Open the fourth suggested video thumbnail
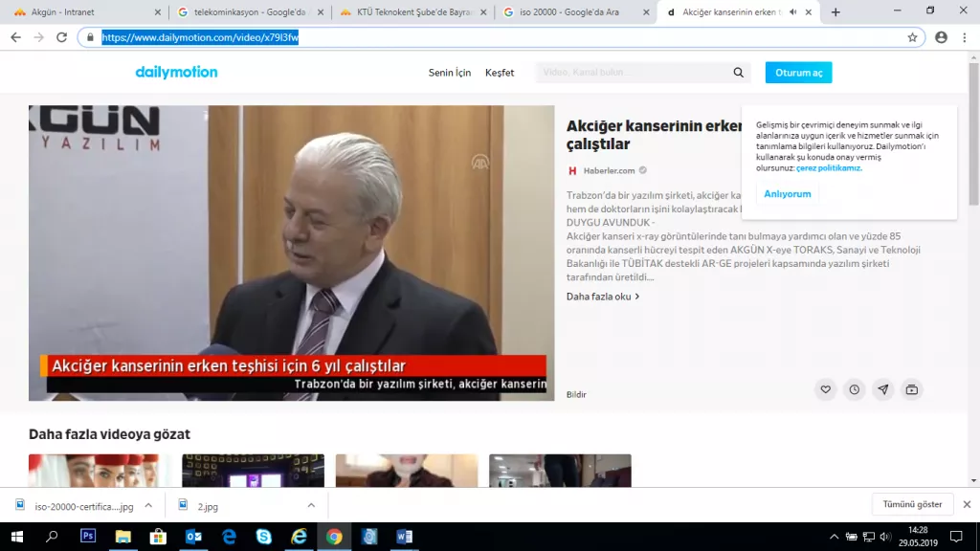The width and height of the screenshot is (980, 551). tap(560, 471)
